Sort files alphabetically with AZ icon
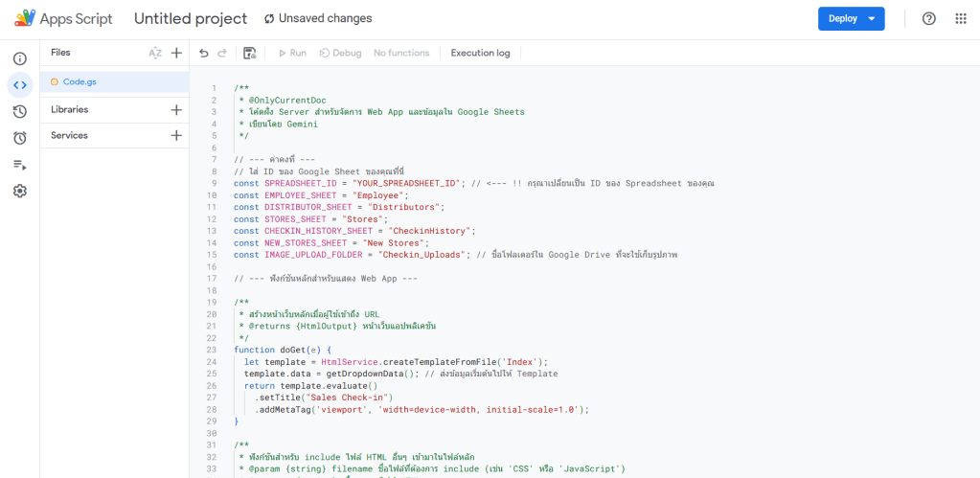The height and width of the screenshot is (478, 980). click(155, 54)
